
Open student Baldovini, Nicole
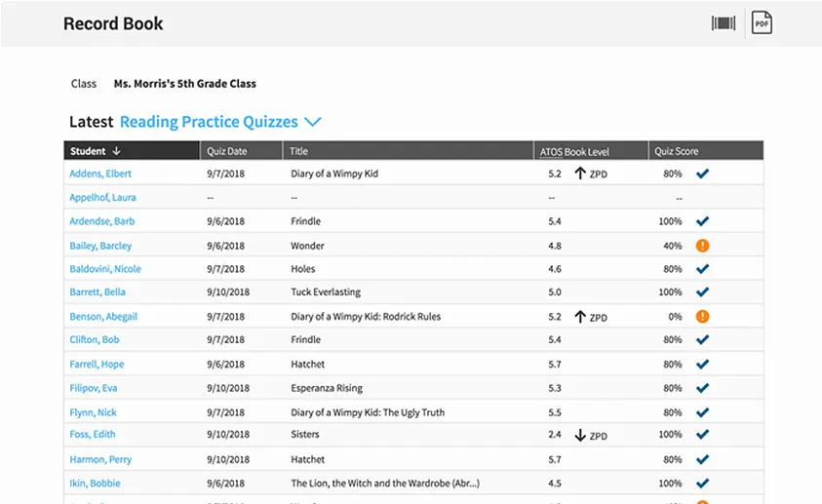(x=105, y=269)
